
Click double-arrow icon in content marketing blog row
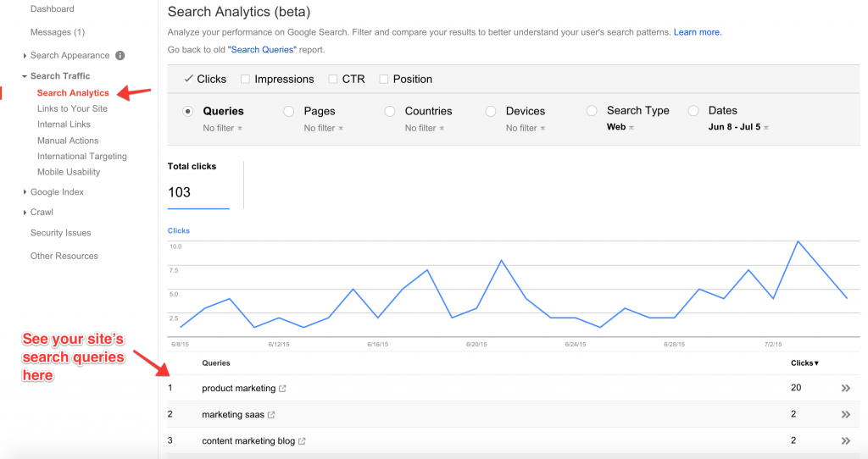845,440
